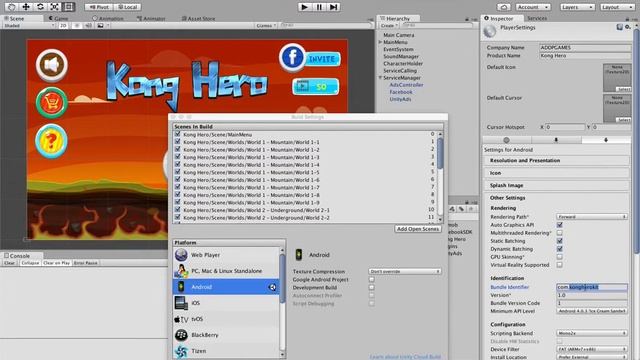Open Minimum API Level dropdown

pos(591,311)
